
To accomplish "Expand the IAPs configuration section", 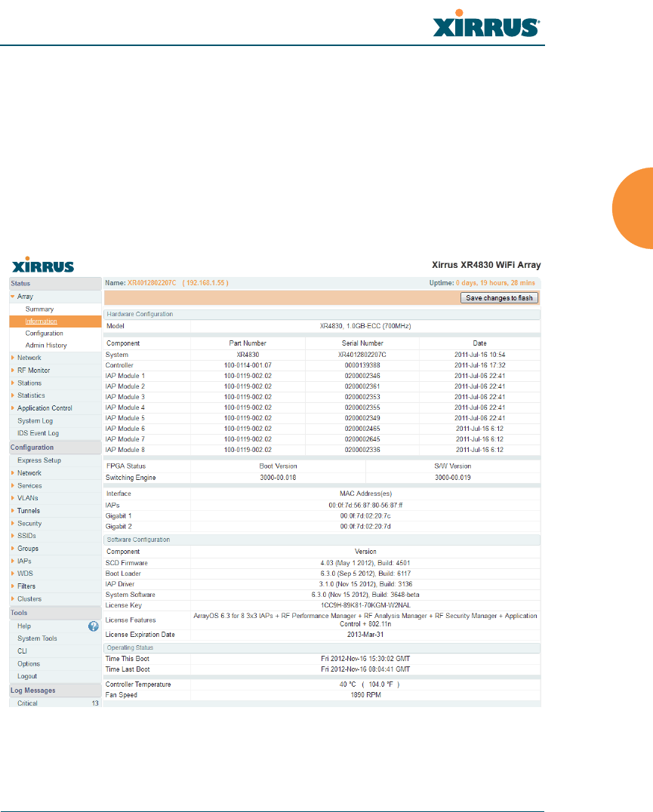I will click(12, 561).
